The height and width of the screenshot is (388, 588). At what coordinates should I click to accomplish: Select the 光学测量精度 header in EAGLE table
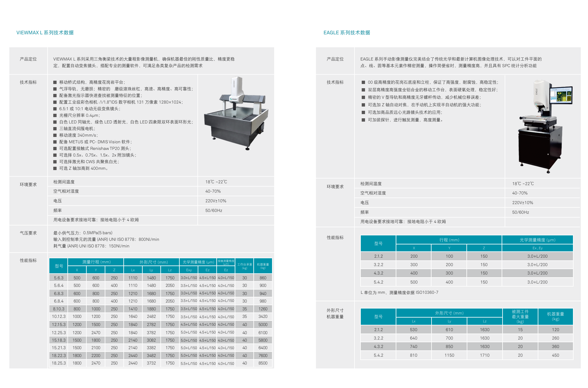[x=537, y=240]
